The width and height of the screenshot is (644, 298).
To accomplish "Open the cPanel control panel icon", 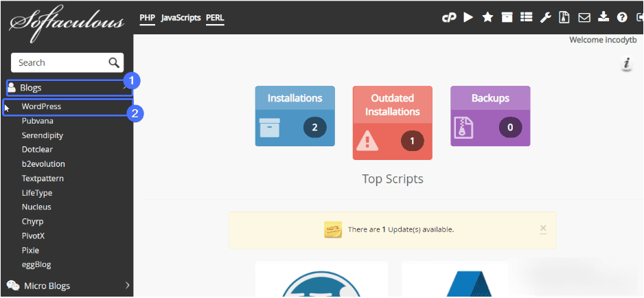I will click(x=449, y=18).
